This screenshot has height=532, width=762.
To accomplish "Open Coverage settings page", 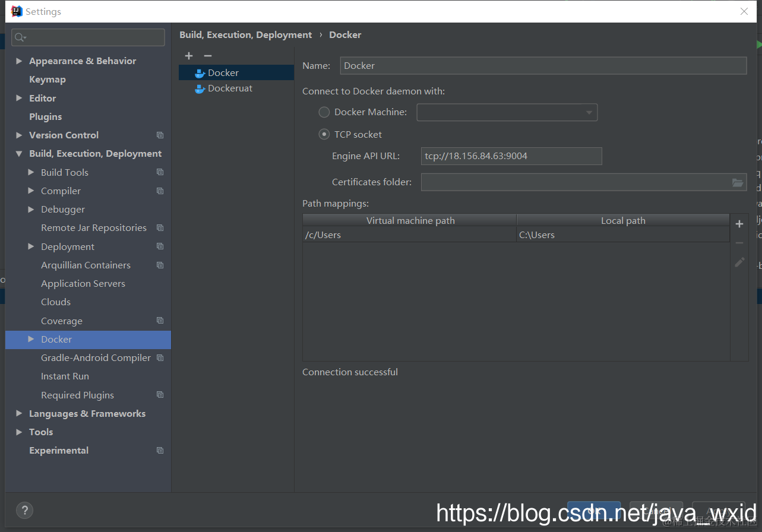I will click(62, 321).
